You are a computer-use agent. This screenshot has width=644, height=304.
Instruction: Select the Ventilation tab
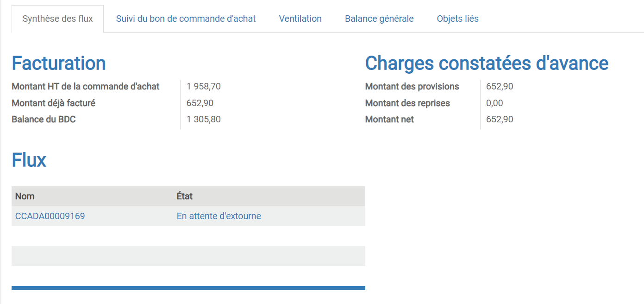pos(300,19)
